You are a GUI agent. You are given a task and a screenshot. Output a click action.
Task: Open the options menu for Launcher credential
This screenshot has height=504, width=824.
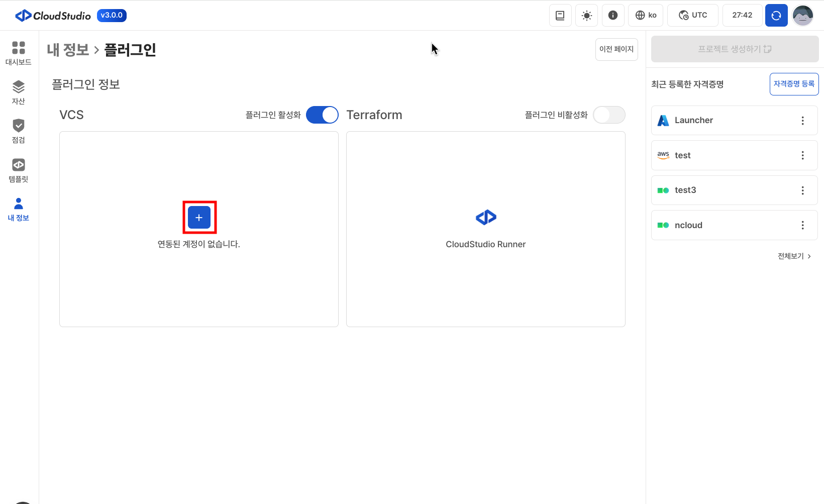[802, 121]
